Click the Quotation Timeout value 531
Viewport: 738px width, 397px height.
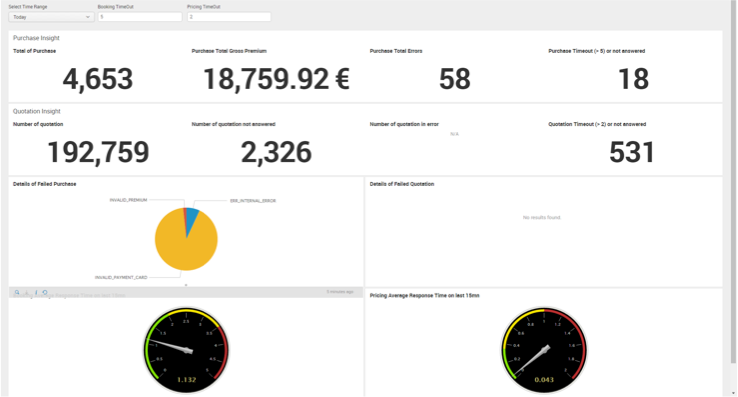(x=632, y=152)
